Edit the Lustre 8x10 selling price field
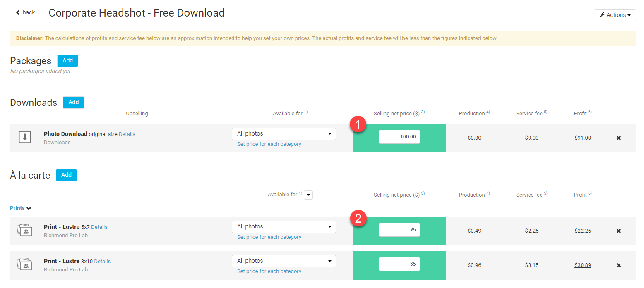 pos(399,264)
